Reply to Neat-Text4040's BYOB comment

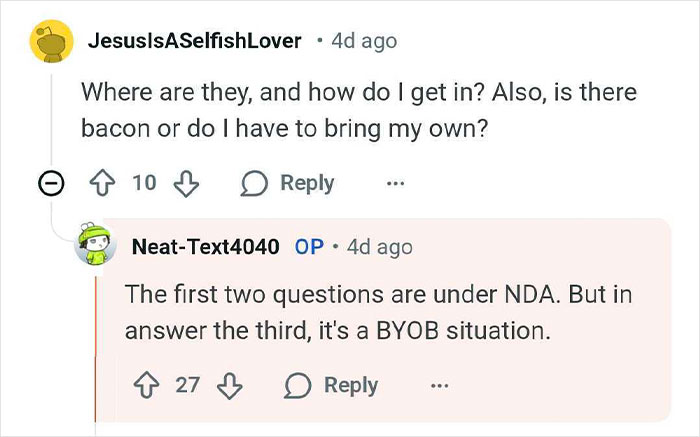[x=332, y=385]
